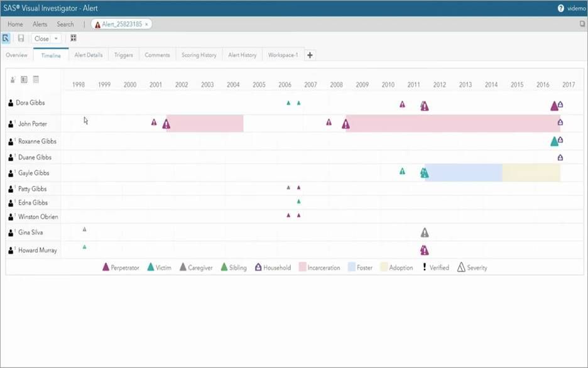Screen dimensions: 588x368
Task: Click the person view icon above names
Action: [13, 80]
